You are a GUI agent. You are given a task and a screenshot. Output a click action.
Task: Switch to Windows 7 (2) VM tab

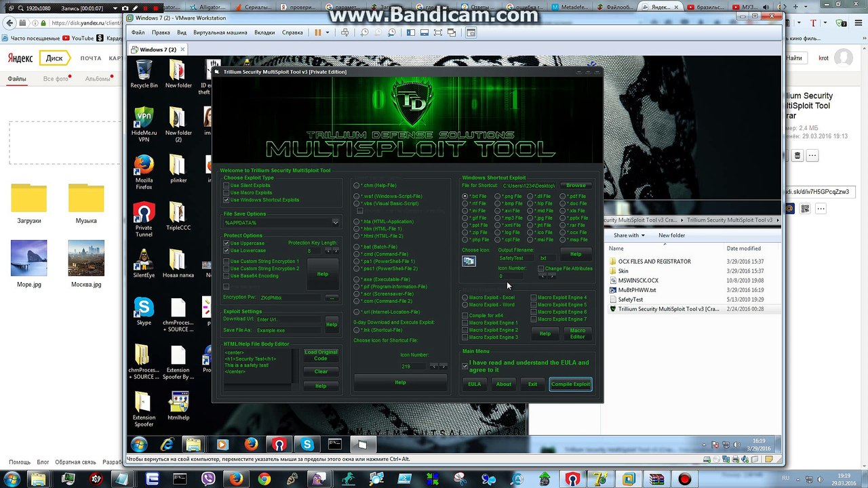(158, 49)
